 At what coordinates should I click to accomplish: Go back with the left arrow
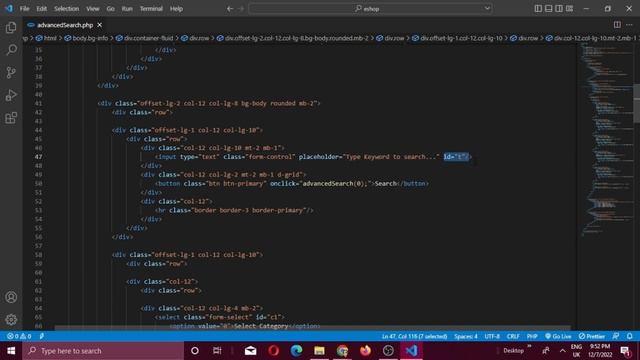tap(230, 9)
